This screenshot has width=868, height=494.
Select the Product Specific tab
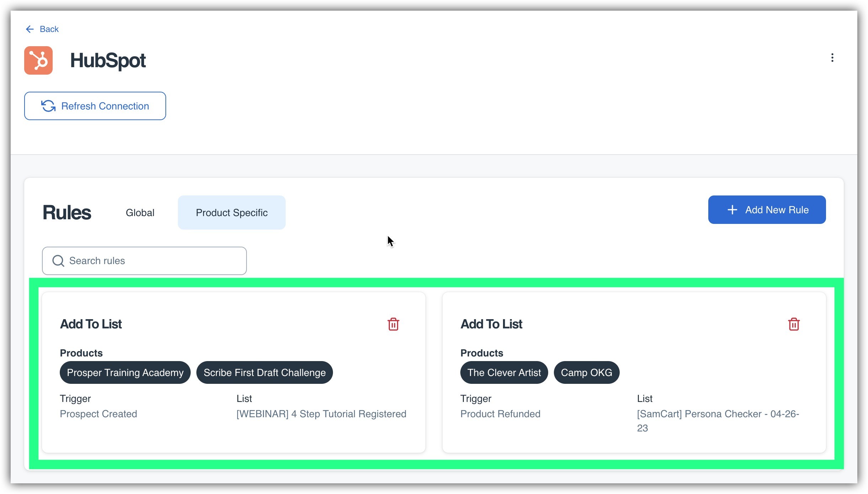click(232, 213)
